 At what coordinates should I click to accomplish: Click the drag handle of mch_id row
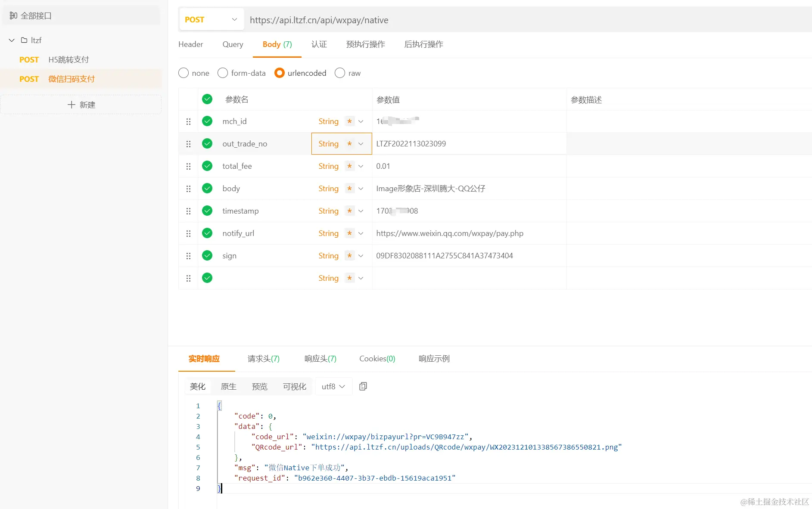click(x=188, y=121)
